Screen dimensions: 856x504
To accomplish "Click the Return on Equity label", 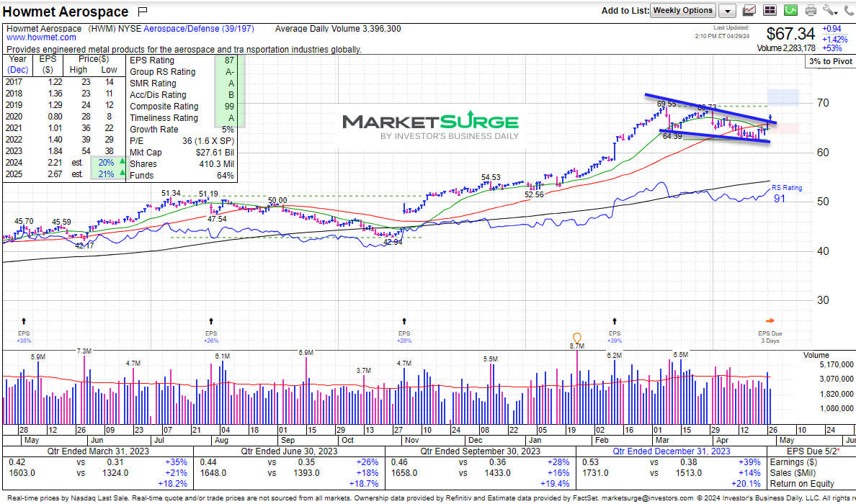I will click(x=802, y=483).
